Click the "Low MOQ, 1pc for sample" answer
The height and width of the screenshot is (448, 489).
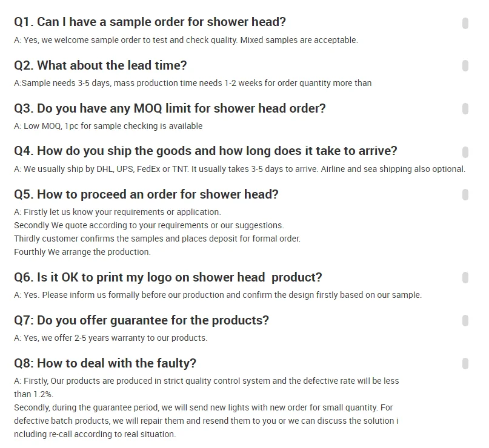pos(108,127)
